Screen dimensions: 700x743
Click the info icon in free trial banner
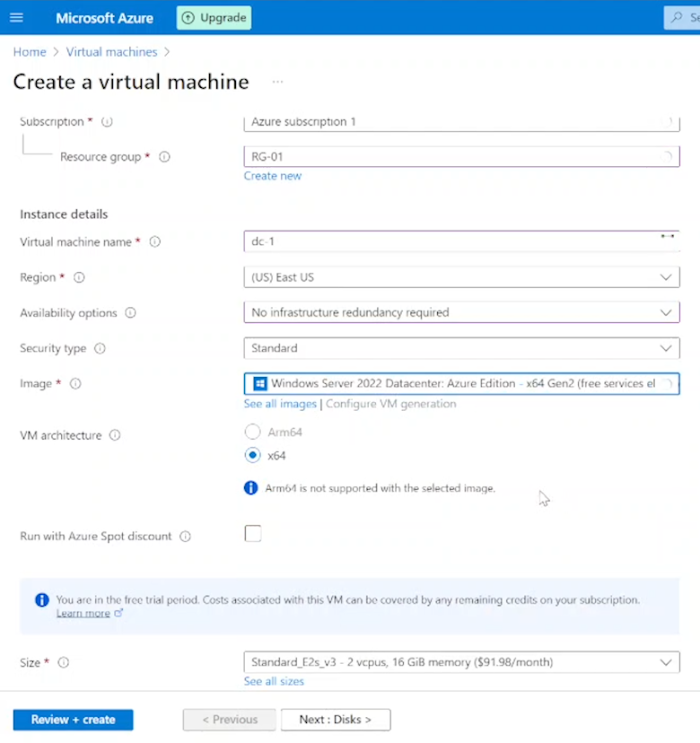[x=42, y=600]
